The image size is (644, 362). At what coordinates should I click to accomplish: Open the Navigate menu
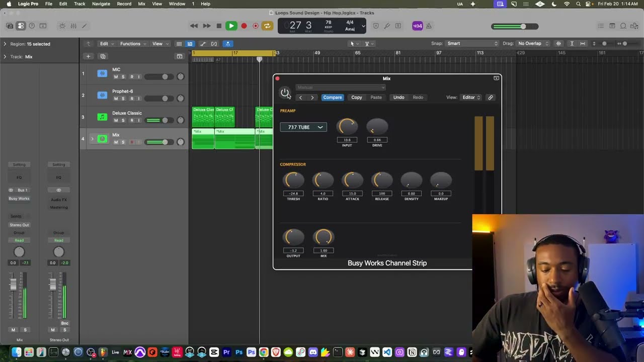101,4
